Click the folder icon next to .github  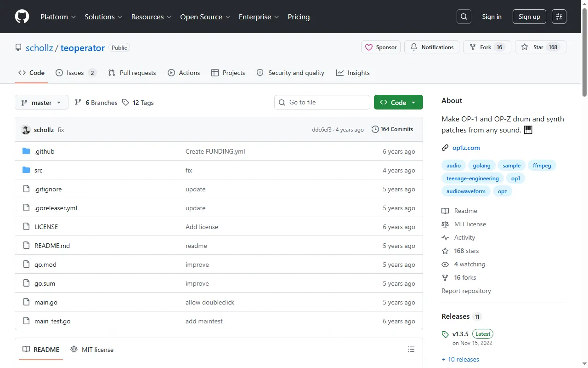[x=26, y=151]
